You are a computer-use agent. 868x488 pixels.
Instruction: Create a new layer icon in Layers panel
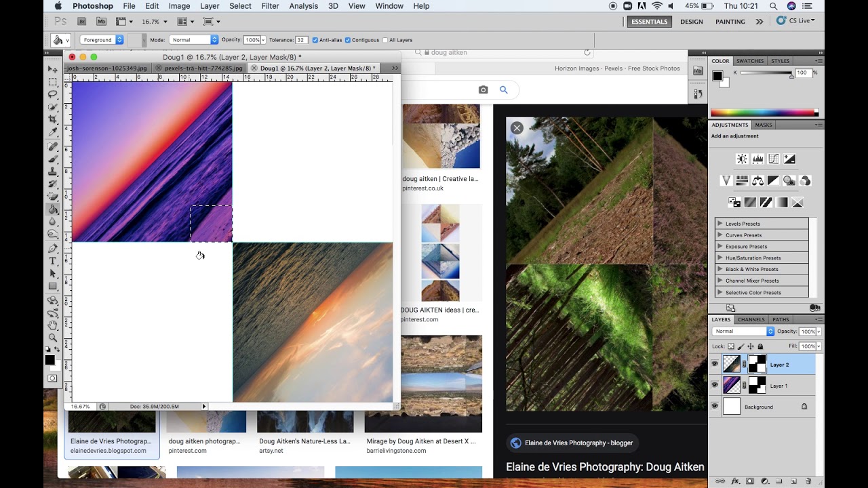(793, 482)
